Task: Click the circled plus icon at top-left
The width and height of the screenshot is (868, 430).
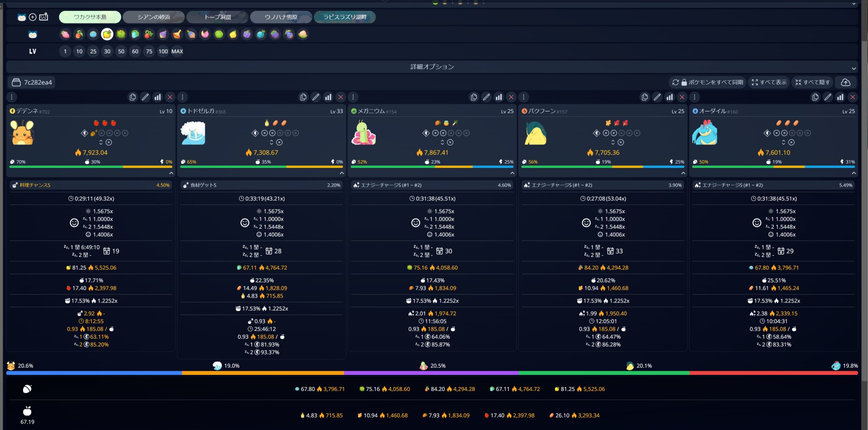Action: point(33,17)
